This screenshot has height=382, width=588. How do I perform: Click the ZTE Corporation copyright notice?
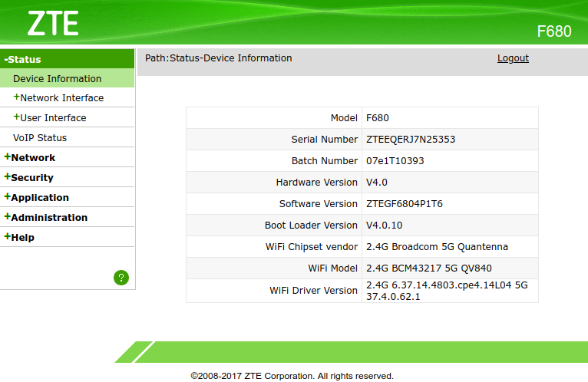(x=292, y=376)
